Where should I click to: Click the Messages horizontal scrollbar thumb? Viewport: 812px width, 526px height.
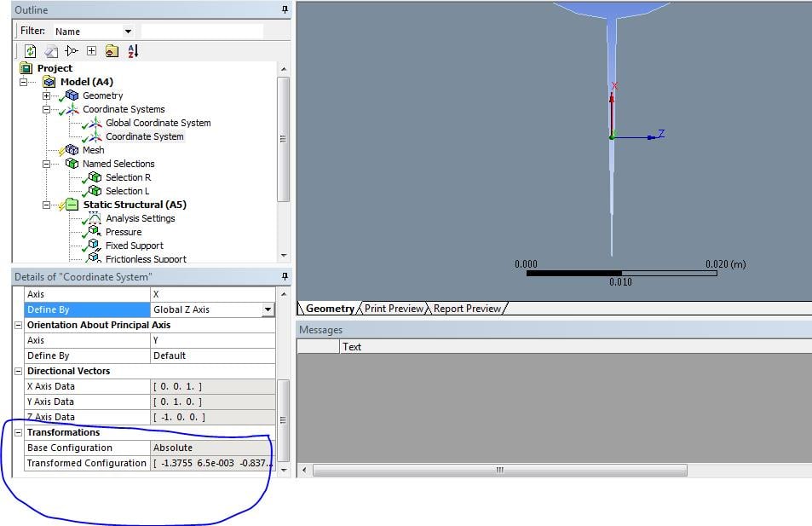pyautogui.click(x=500, y=470)
